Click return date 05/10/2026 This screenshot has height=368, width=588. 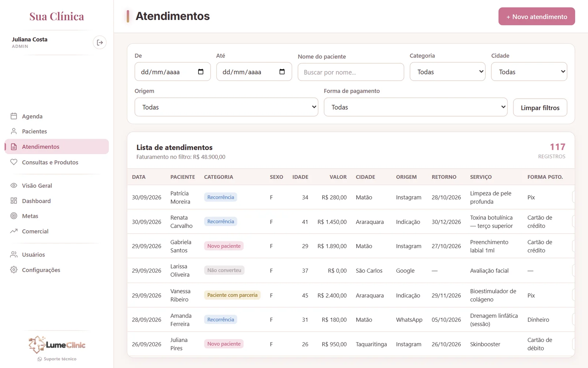coord(446,320)
